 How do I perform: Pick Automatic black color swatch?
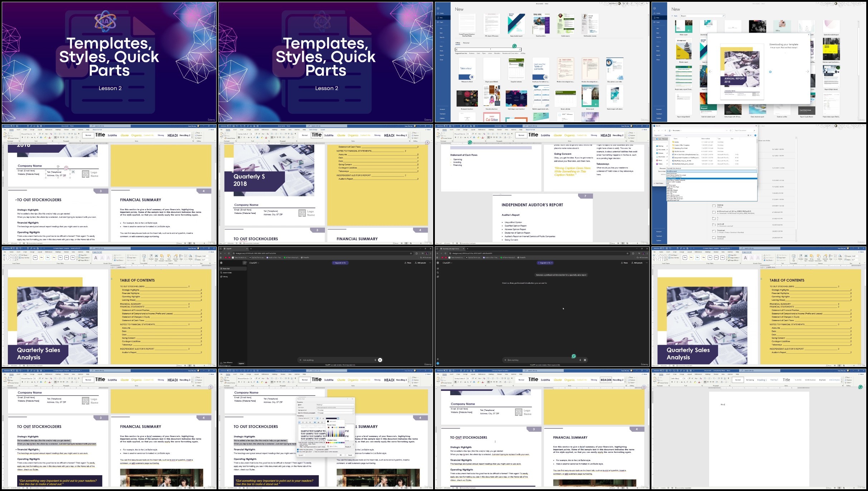pos(328,421)
